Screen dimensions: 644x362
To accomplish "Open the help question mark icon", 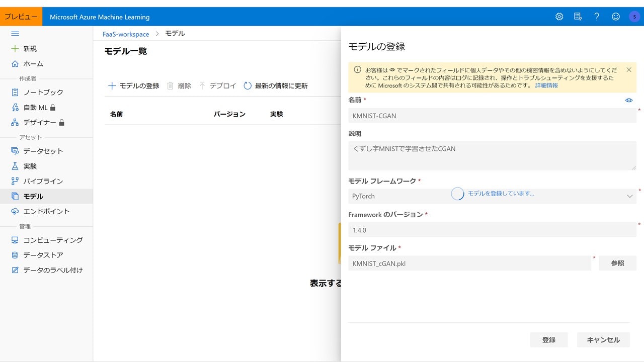I will 597,17.
